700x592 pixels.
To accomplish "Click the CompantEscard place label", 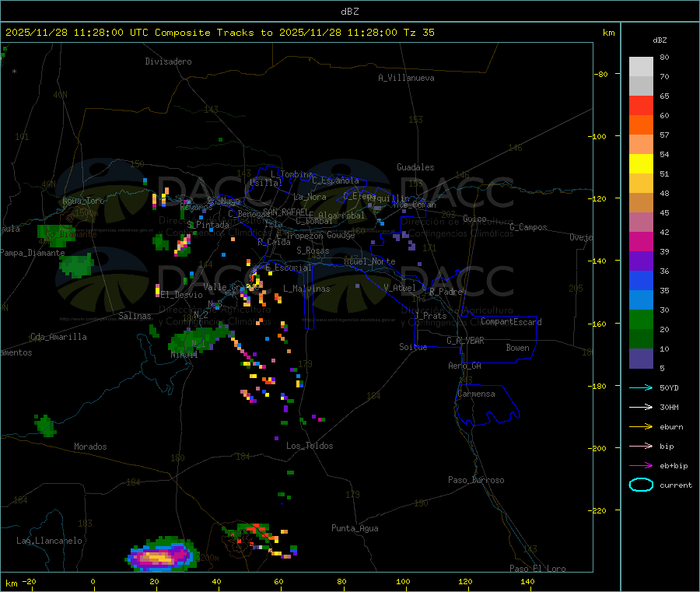I will [511, 321].
